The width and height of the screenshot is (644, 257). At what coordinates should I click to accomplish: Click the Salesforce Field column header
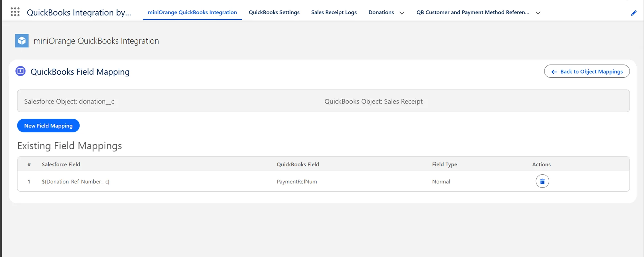(x=61, y=164)
